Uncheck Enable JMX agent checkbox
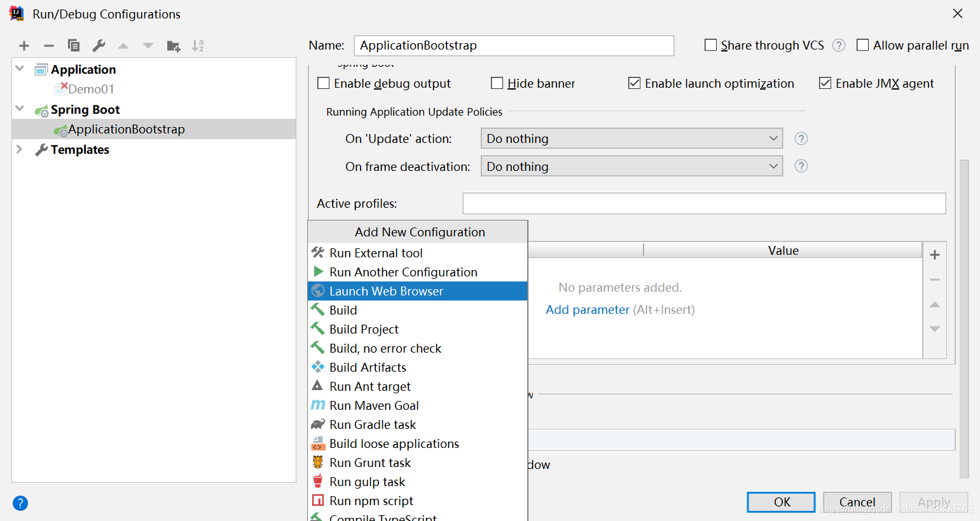The height and width of the screenshot is (521, 980). [x=825, y=83]
